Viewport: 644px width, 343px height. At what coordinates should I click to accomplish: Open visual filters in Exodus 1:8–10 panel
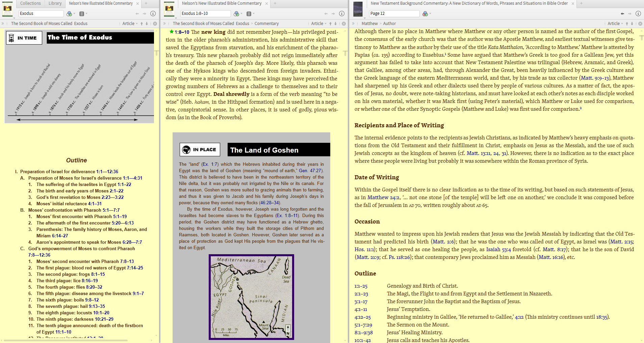236,14
